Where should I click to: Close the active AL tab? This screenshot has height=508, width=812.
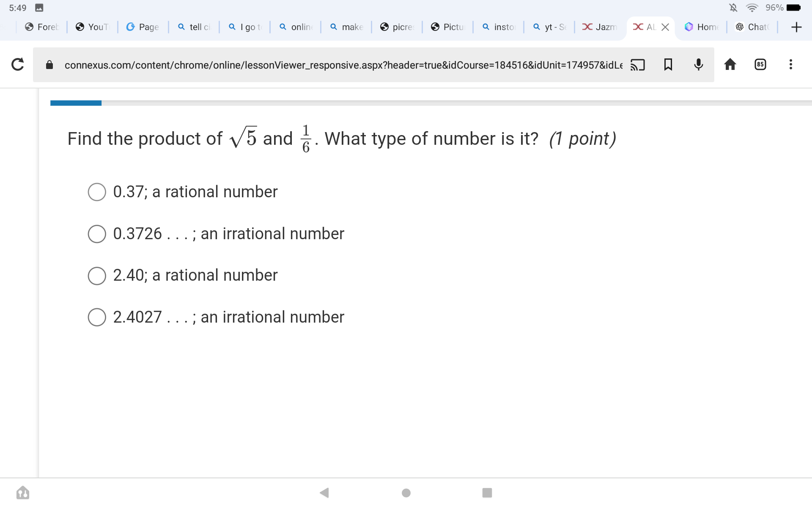coord(665,27)
